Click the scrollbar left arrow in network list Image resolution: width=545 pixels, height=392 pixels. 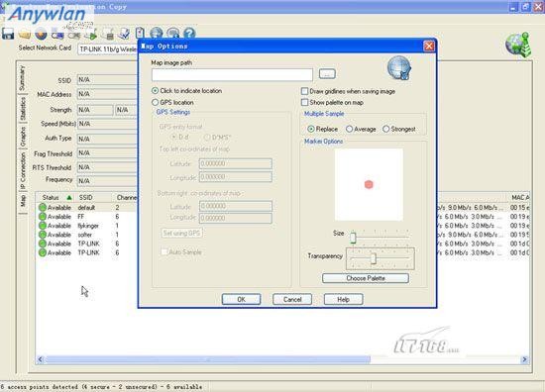(40, 359)
